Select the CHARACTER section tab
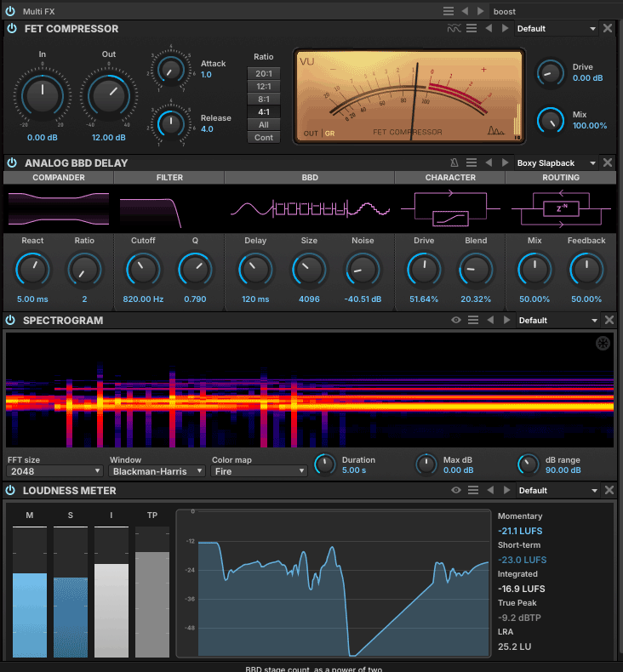Screen dimensions: 623x672 tap(450, 178)
